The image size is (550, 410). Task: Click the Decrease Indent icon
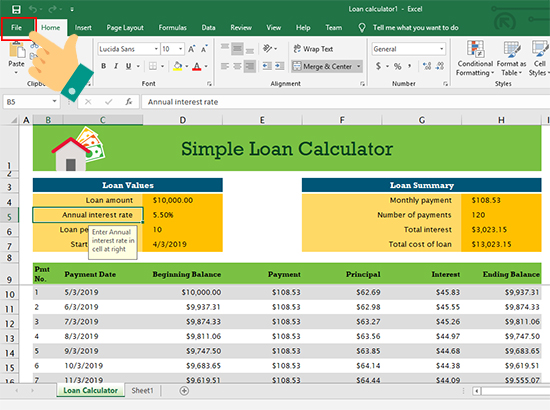pos(267,66)
